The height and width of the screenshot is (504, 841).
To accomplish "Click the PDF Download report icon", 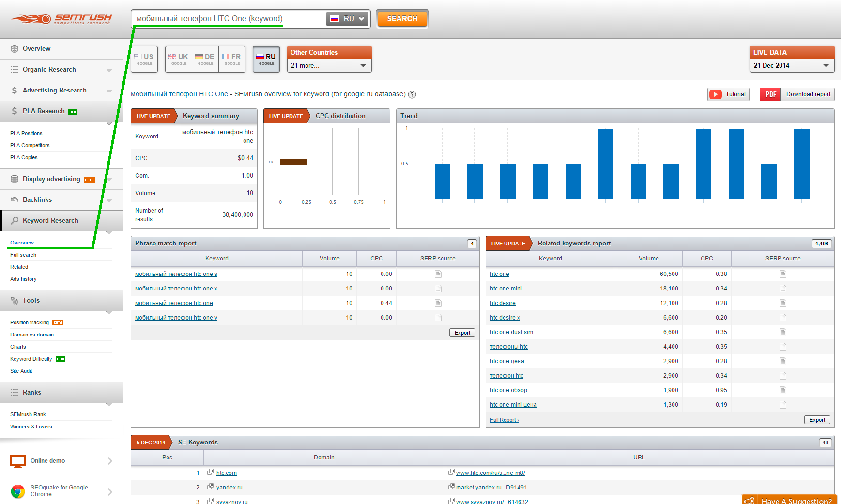I will [770, 94].
